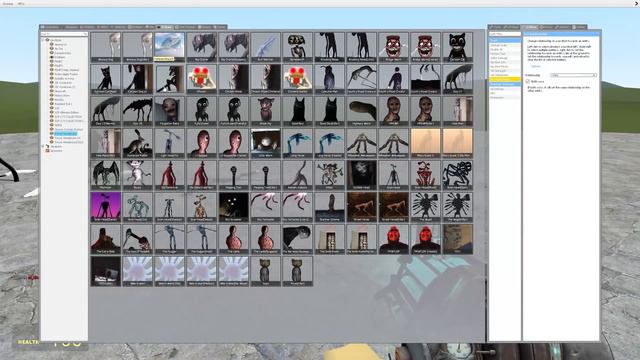
Task: Spawn the grinning Cartoon Cat close-up NPC
Action: (457, 47)
